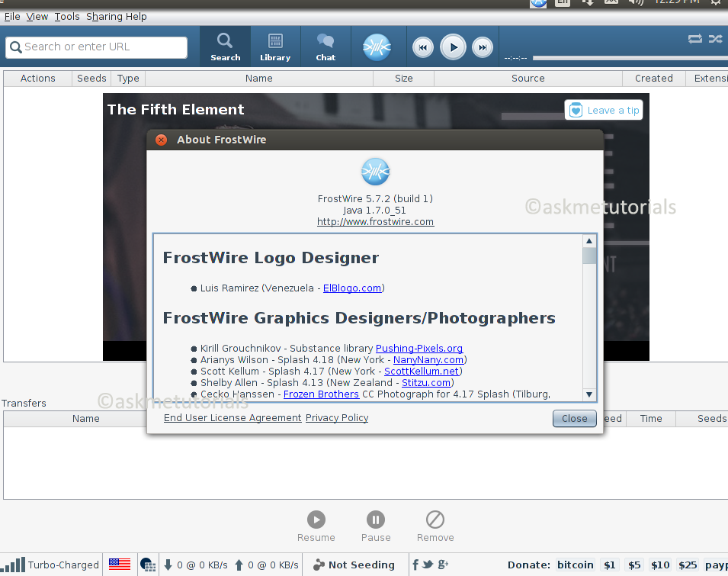Toggle the Not Seeding status
This screenshot has width=728, height=576.
pyautogui.click(x=354, y=565)
